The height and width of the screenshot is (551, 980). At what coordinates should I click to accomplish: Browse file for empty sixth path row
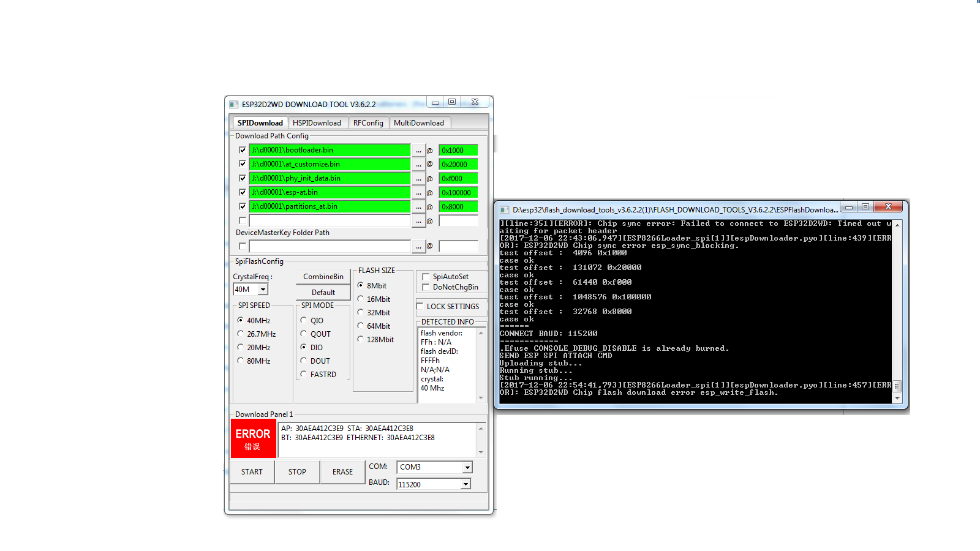(418, 220)
